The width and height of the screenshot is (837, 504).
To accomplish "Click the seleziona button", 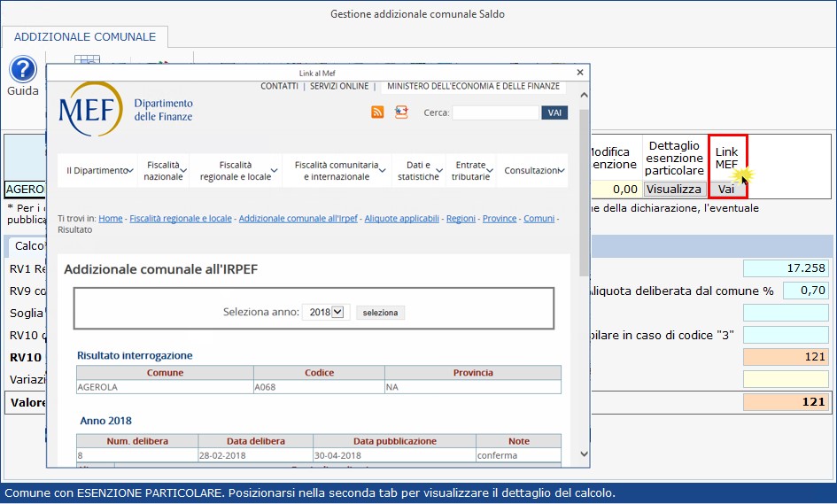I will 380,313.
